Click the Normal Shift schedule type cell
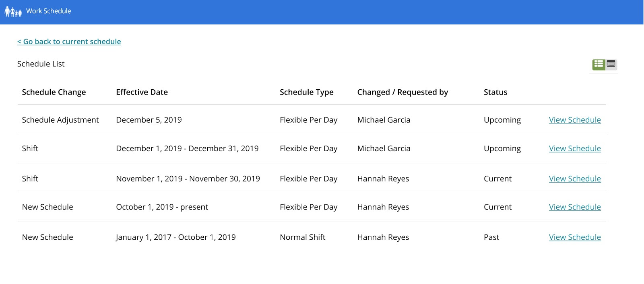The image size is (644, 284). pos(302,237)
